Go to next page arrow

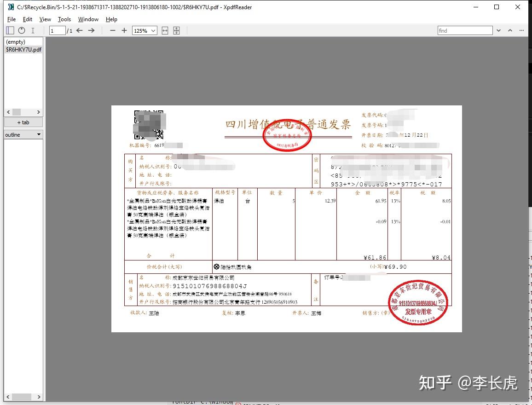click(91, 30)
